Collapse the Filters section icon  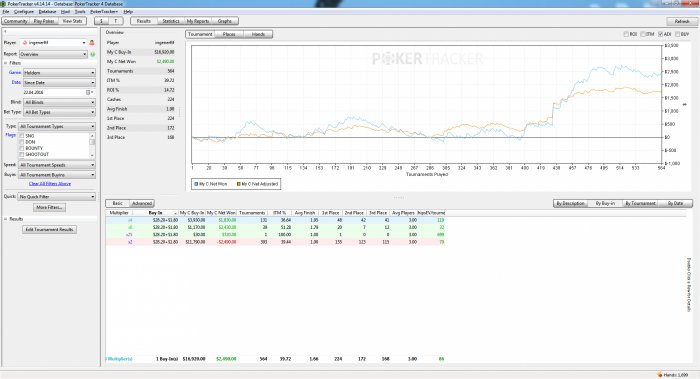[x=5, y=63]
